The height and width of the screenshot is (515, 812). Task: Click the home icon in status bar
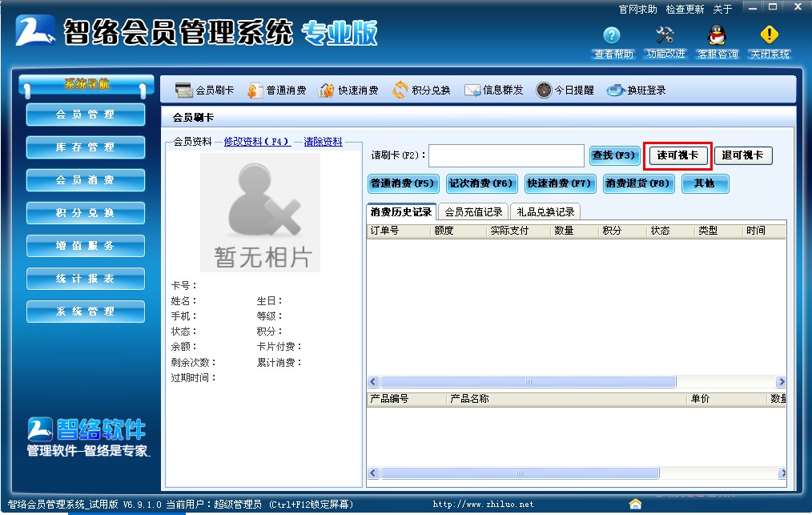point(635,504)
